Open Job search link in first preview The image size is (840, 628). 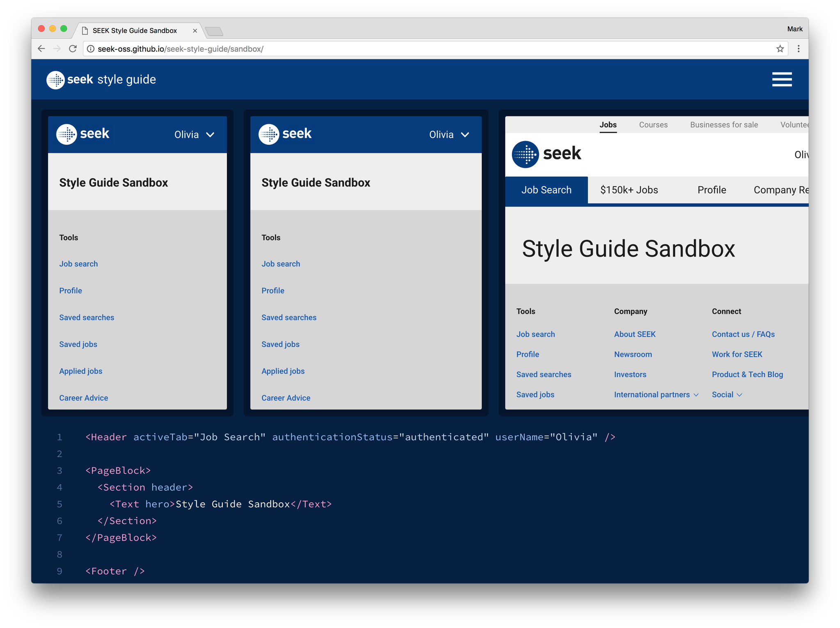coord(78,264)
